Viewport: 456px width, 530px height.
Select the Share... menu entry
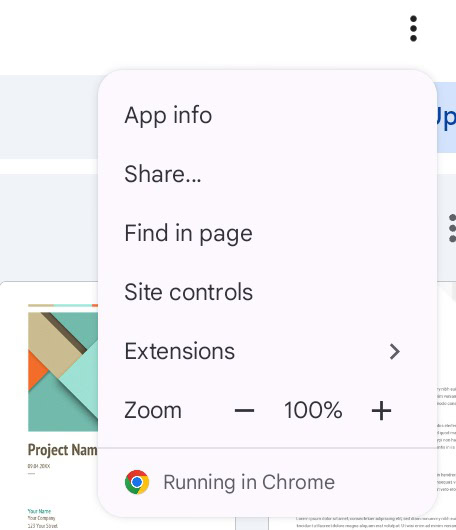267,174
